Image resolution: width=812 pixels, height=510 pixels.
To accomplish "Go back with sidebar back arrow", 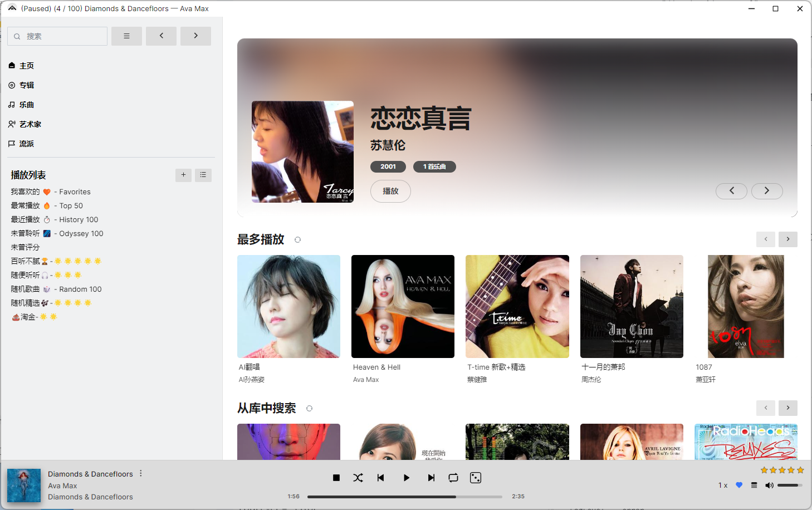I will pyautogui.click(x=162, y=36).
